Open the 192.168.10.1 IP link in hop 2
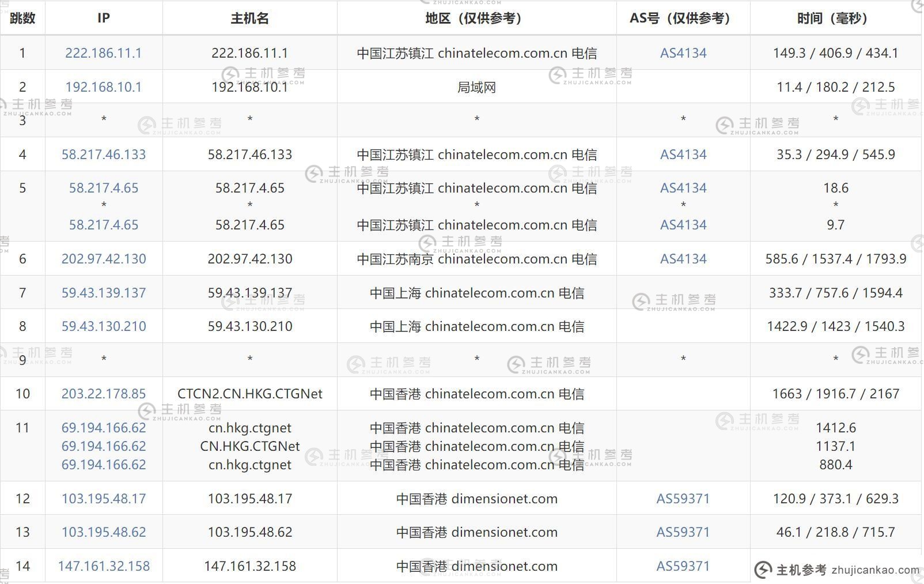This screenshot has width=924, height=584. [104, 87]
